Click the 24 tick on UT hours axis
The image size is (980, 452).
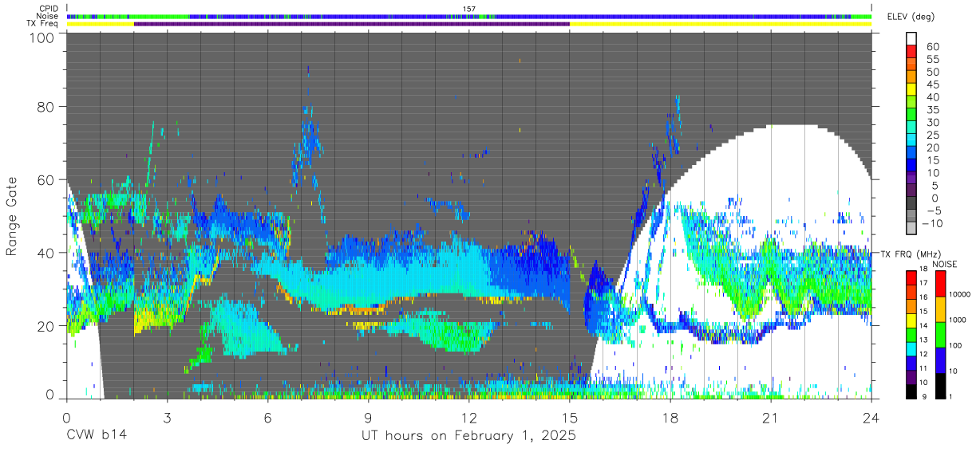(x=871, y=416)
